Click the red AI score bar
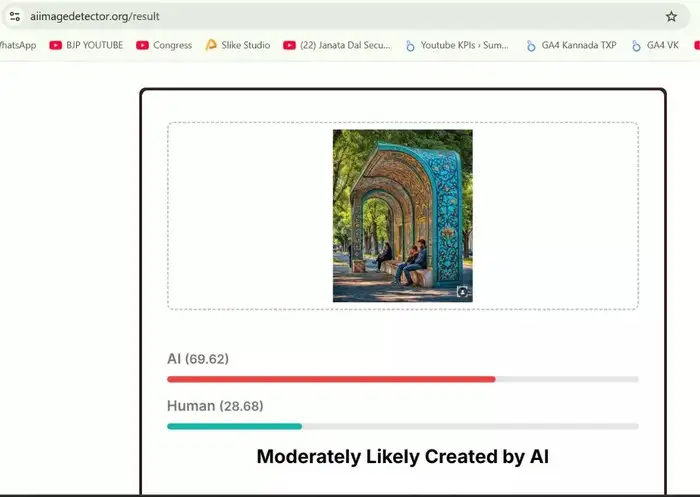 coord(330,379)
